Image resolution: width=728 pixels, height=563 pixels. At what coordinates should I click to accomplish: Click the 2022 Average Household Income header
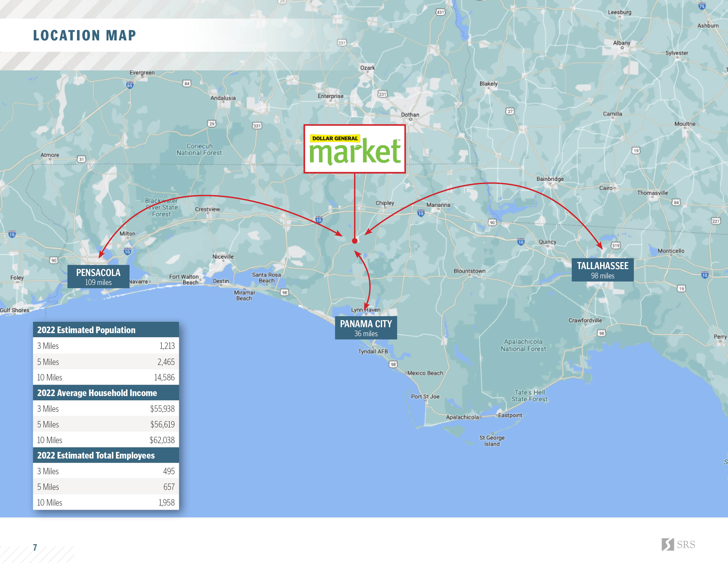[106, 393]
